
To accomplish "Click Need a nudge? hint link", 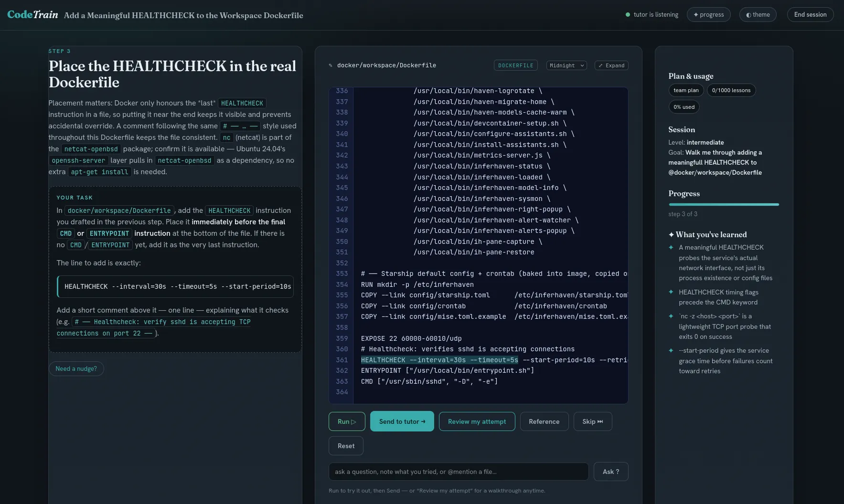I will click(76, 368).
